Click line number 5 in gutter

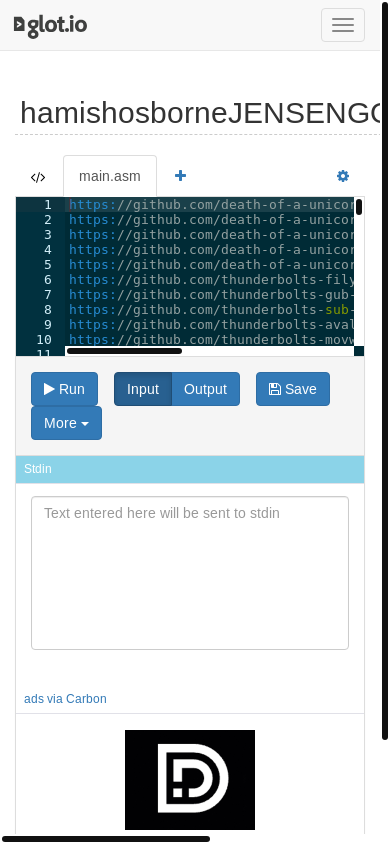[x=48, y=265]
